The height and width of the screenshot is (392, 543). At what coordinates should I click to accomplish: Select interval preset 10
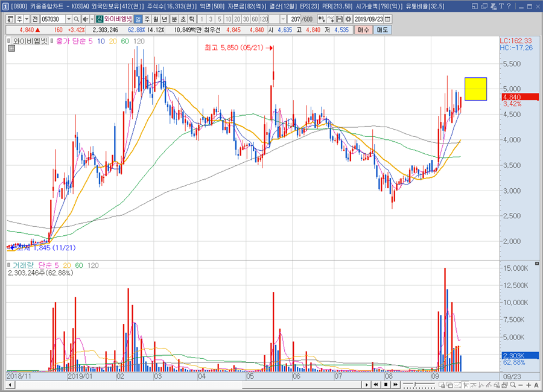pyautogui.click(x=228, y=19)
